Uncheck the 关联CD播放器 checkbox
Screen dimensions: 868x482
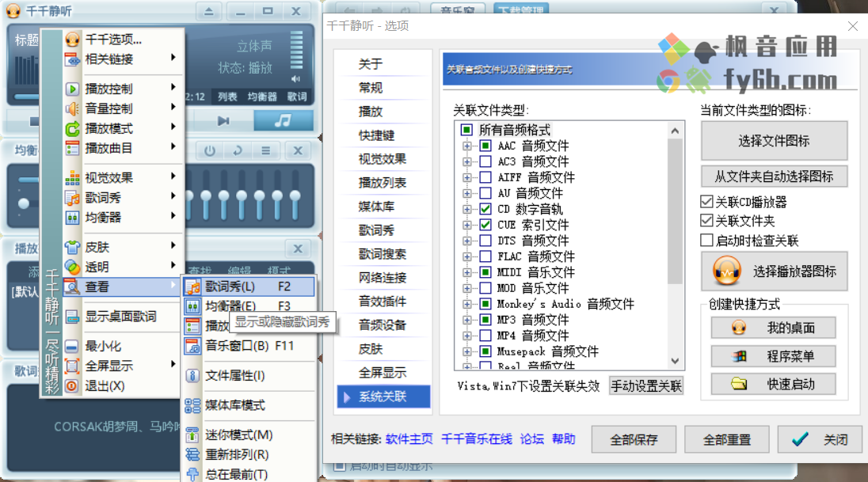(x=706, y=202)
